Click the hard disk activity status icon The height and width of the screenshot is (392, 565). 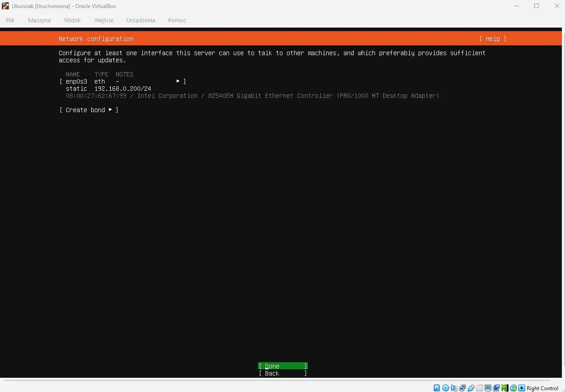point(437,388)
